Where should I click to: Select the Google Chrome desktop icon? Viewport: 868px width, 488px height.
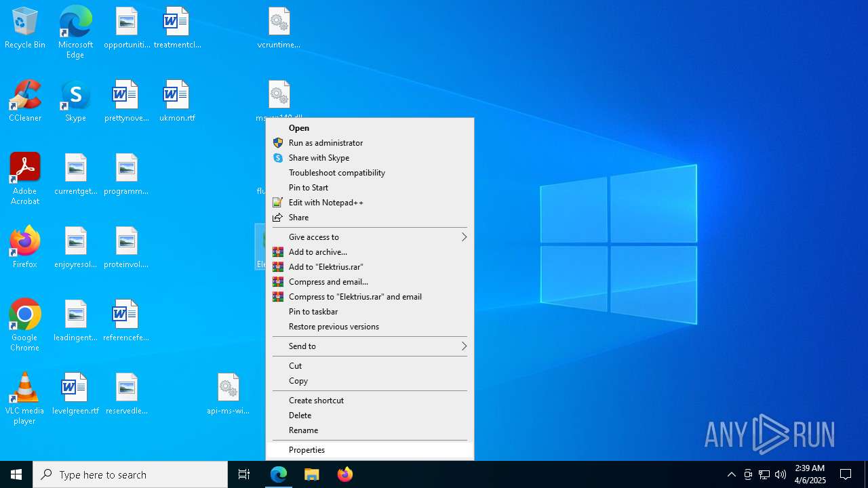tap(25, 325)
